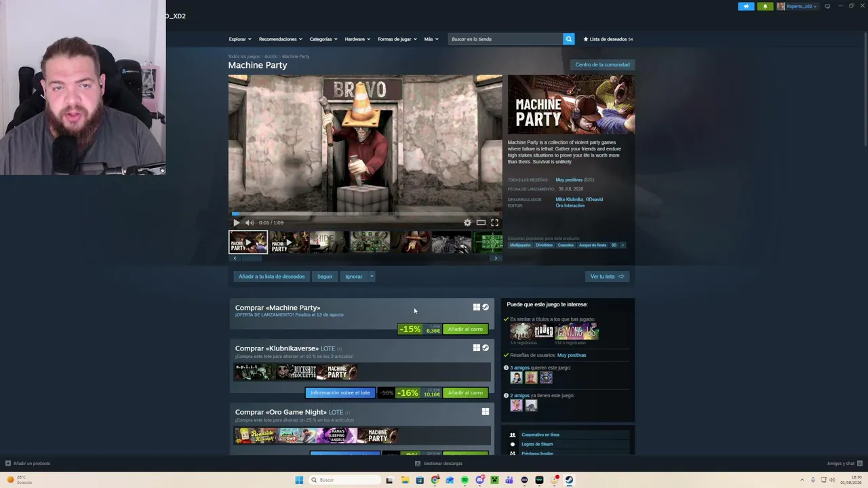868x488 pixels.
Task: Open the cowboy hat character screenshot thumbnail
Action: pos(411,242)
